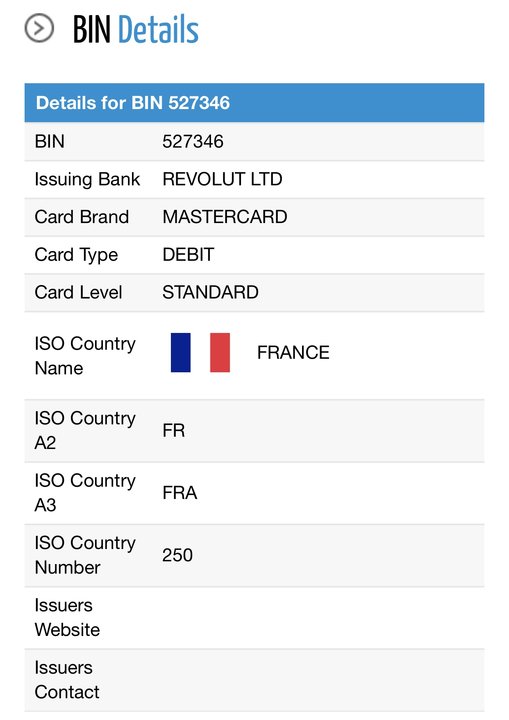Screen dimensions: 509x720
Task: Click the Card Type label
Action: [x=76, y=255]
